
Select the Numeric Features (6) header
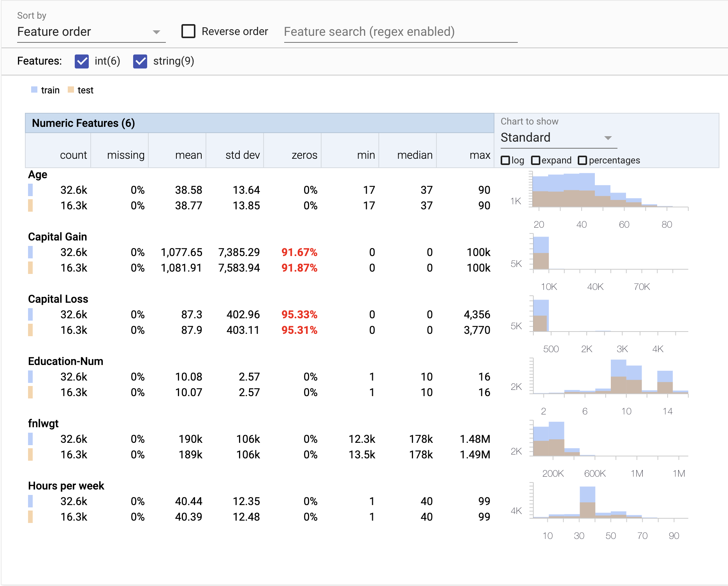260,123
